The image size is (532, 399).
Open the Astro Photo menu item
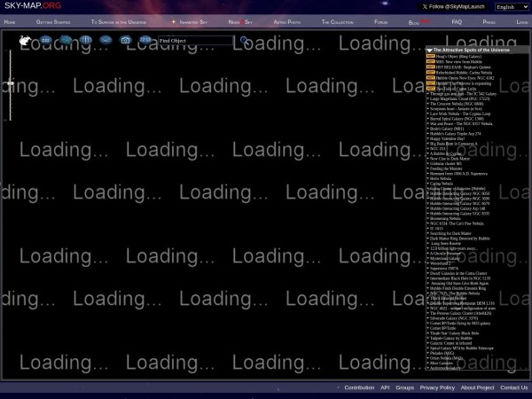(x=286, y=21)
